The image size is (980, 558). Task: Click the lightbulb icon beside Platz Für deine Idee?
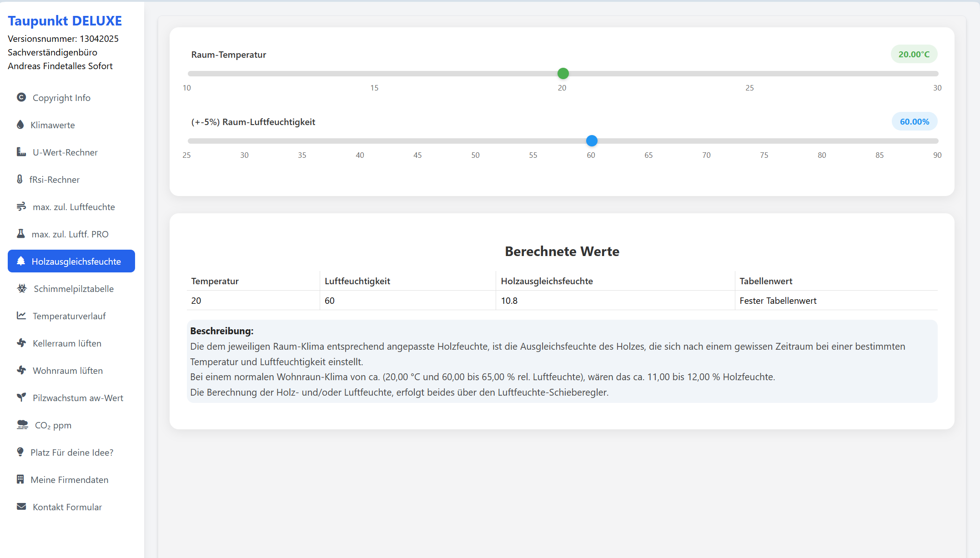click(x=20, y=452)
